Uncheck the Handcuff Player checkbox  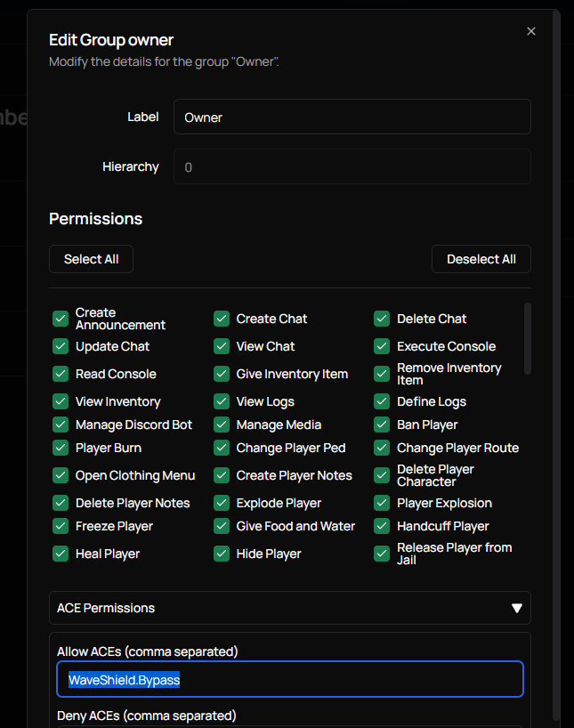pyautogui.click(x=382, y=526)
